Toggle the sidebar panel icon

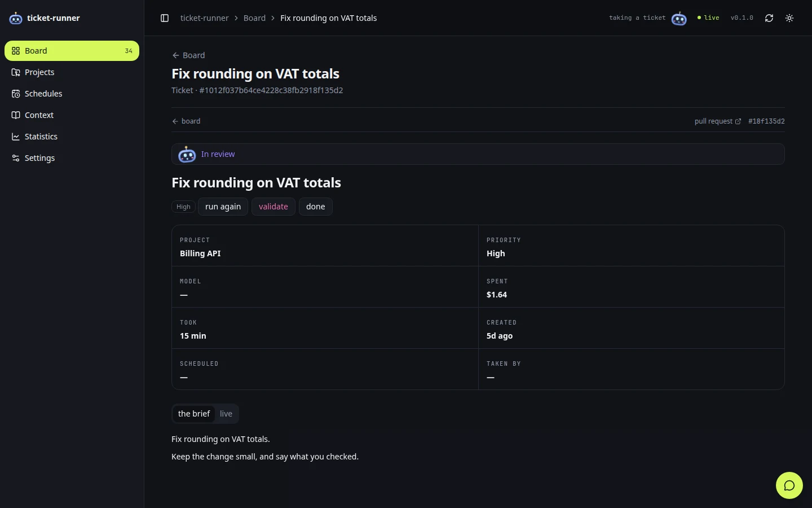tap(165, 18)
